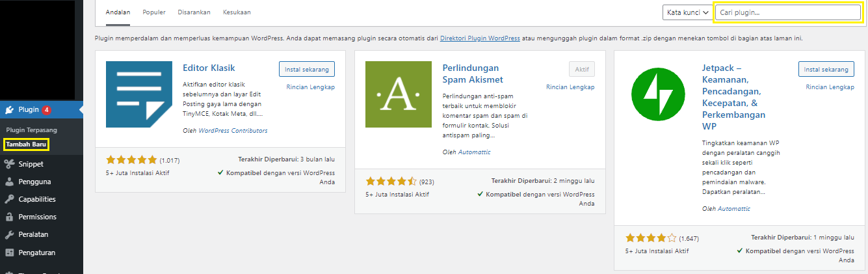Open the Plugin sidebar menu
This screenshot has width=868, height=274.
42,109
